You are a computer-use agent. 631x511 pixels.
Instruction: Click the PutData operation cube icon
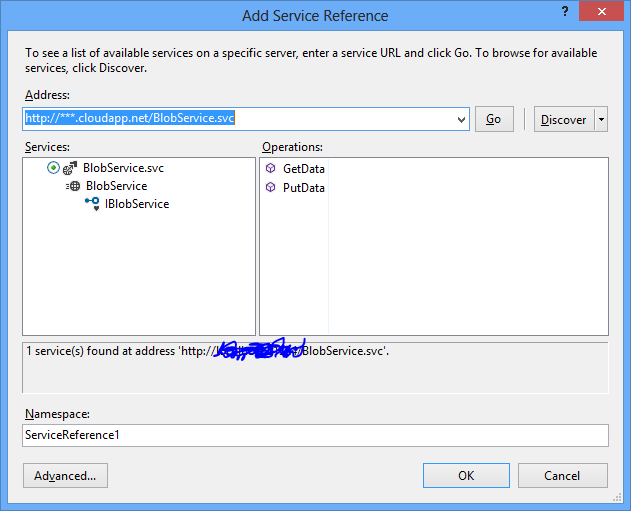[x=270, y=187]
